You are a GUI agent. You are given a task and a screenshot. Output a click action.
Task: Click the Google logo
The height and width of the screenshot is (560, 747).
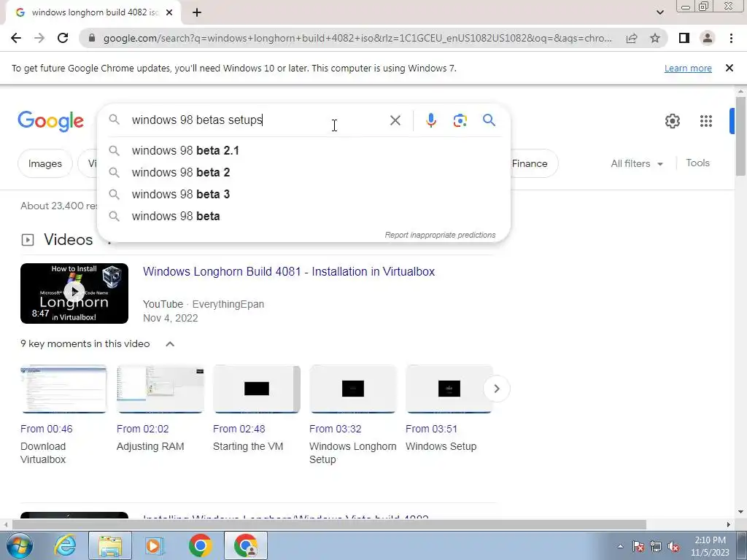pos(50,121)
